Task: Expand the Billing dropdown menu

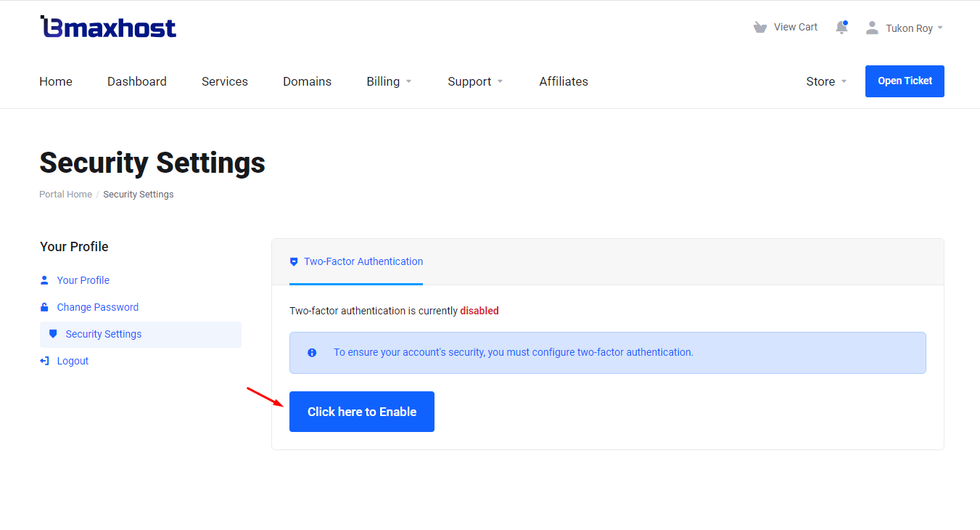Action: [389, 81]
